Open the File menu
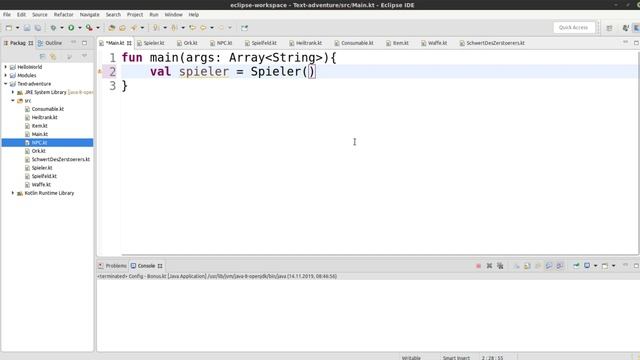640x360 pixels. 7,15
